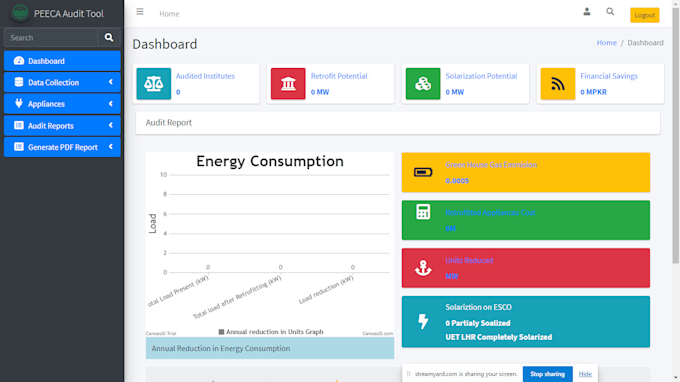Viewport: 680px width, 382px height.
Task: Click the Audited Institutes label
Action: [205, 76]
